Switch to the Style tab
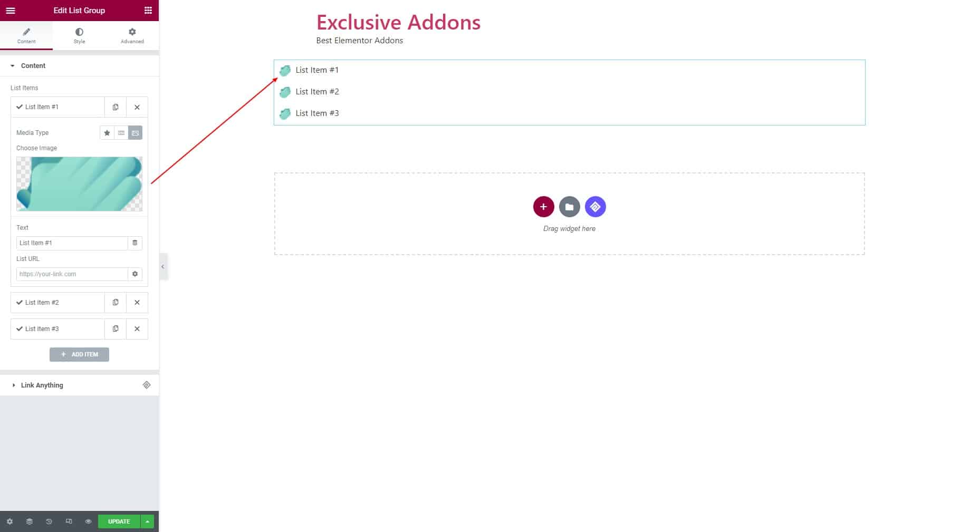980x532 pixels. tap(79, 36)
